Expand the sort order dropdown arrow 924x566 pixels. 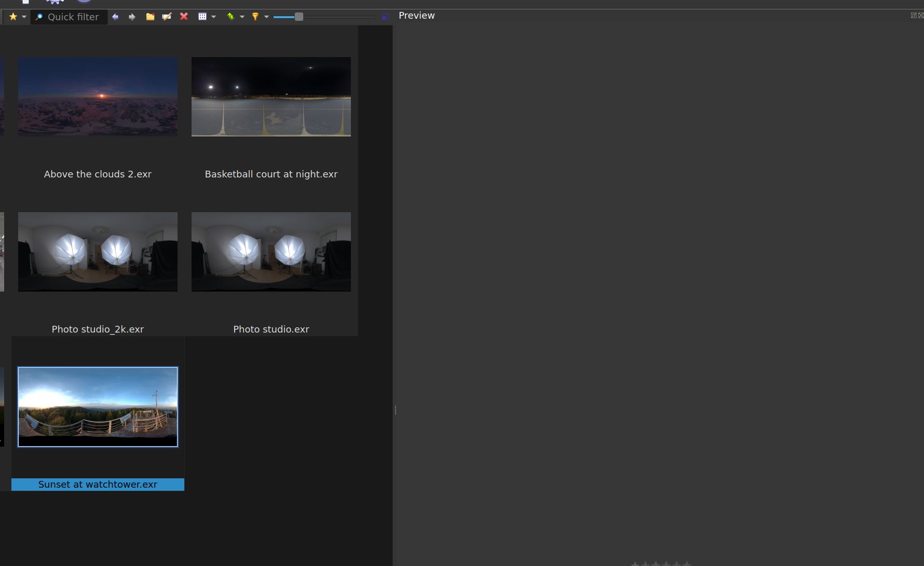(x=242, y=17)
